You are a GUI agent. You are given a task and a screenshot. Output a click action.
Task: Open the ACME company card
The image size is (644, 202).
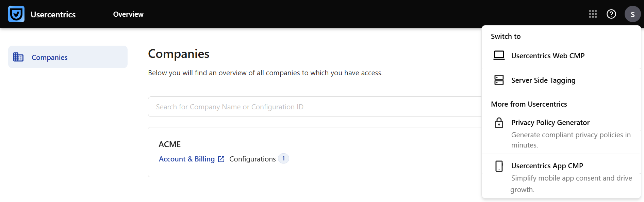pos(170,144)
